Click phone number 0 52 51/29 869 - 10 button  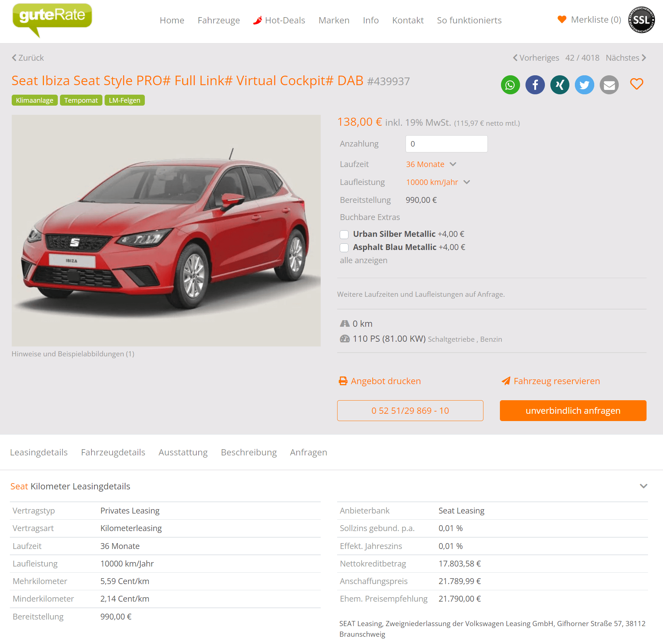click(x=410, y=411)
